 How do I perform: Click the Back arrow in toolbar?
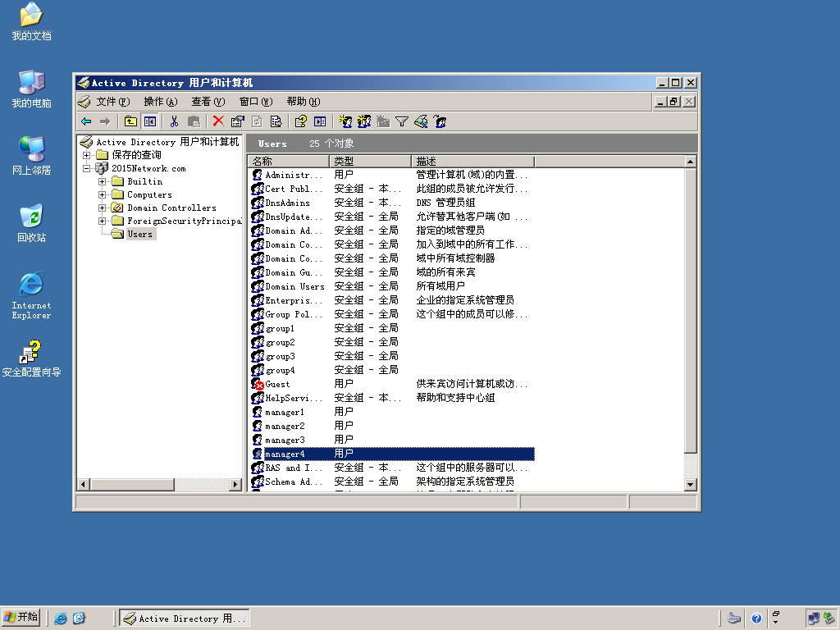[x=86, y=121]
